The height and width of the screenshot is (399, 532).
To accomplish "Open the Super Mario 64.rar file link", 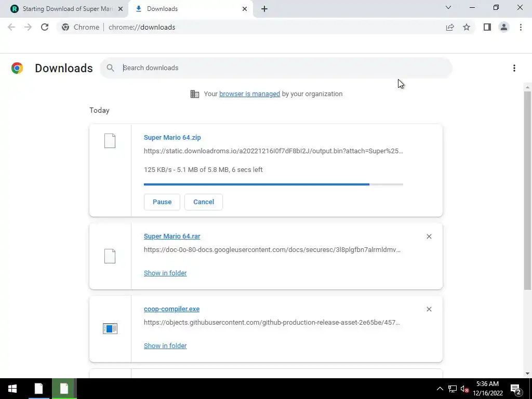I will (172, 236).
